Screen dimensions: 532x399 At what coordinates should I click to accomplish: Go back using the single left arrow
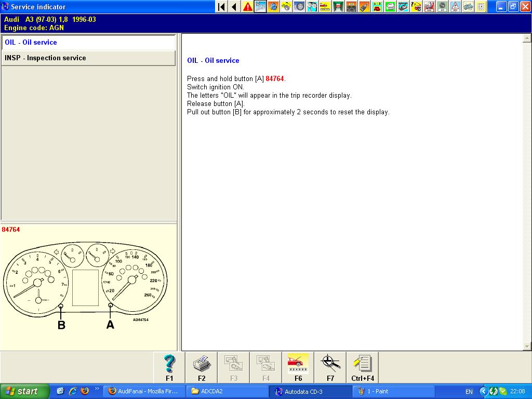(x=234, y=6)
